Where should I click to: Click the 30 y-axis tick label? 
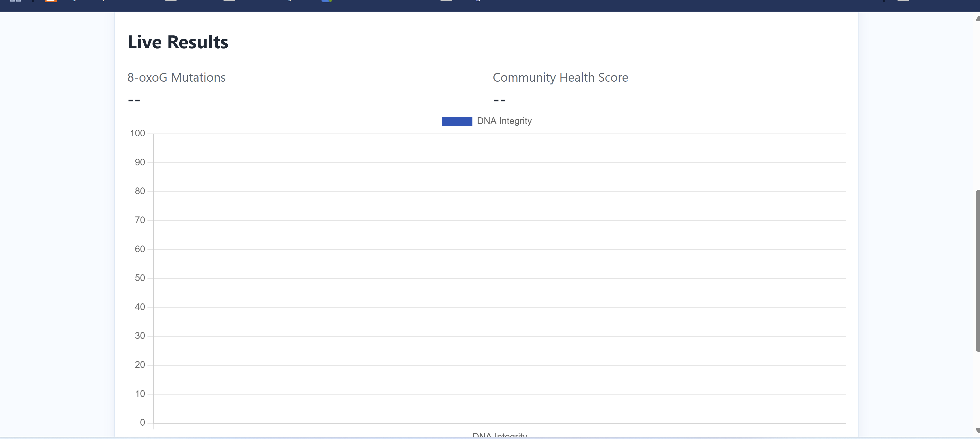[140, 336]
